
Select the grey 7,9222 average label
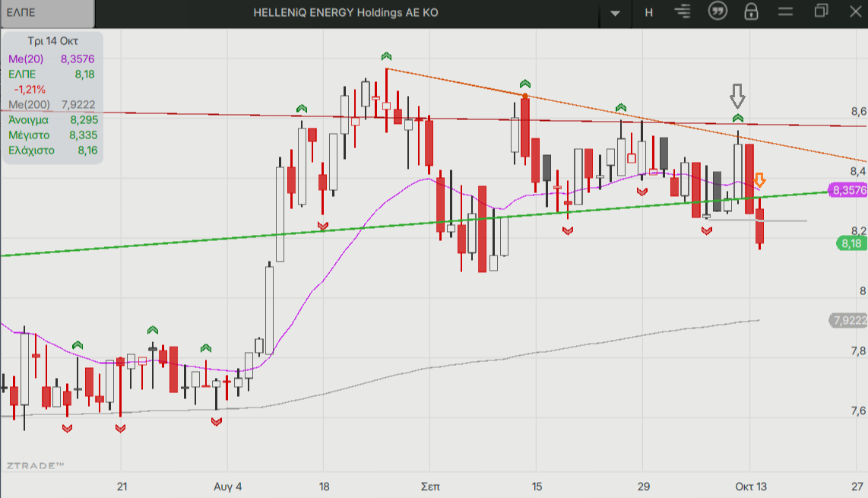[x=847, y=321]
